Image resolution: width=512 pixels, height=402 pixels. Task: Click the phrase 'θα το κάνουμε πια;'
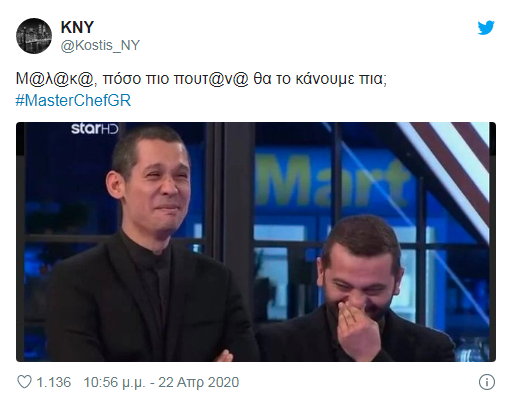[320, 79]
